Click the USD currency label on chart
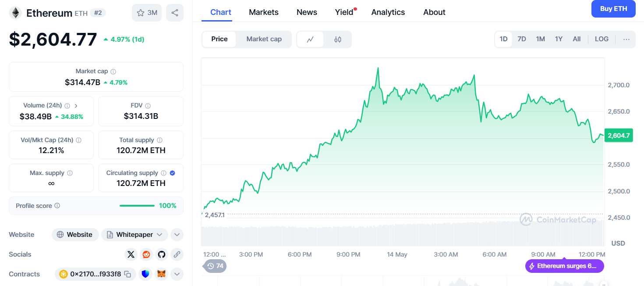Viewport: 644px width, 286px height. click(x=618, y=243)
